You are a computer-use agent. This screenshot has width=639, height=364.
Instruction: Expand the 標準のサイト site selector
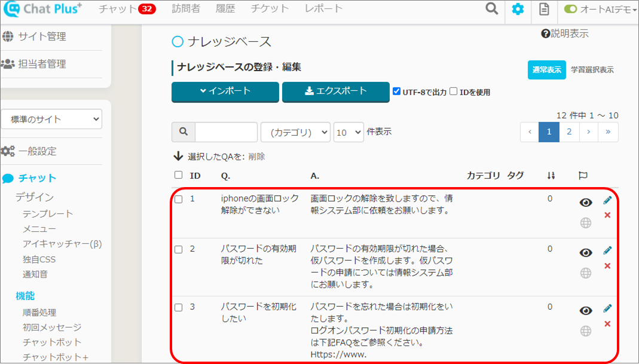[51, 119]
